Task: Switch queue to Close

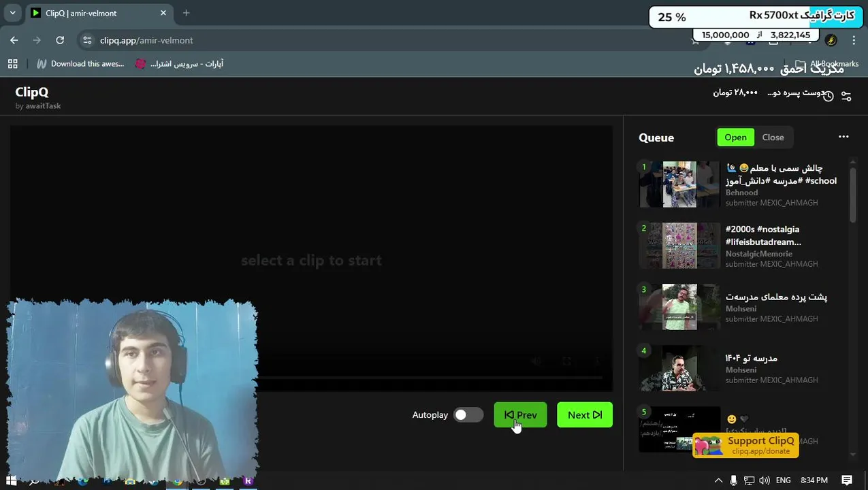Action: (x=773, y=137)
